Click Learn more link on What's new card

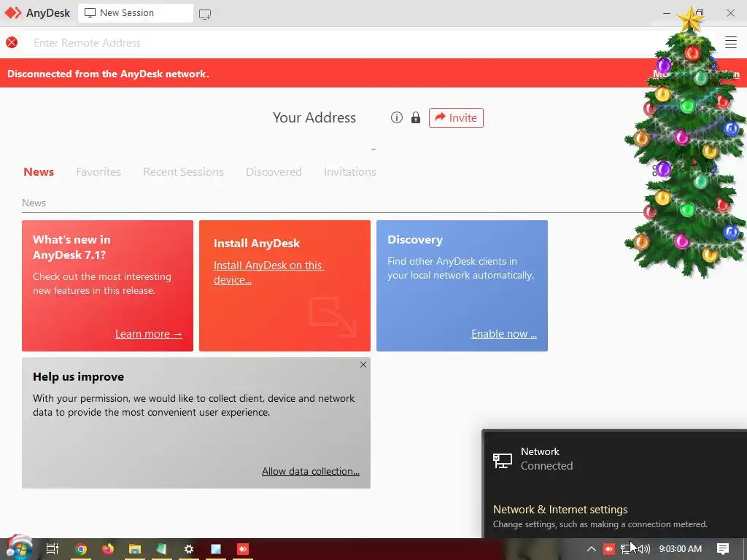(149, 334)
